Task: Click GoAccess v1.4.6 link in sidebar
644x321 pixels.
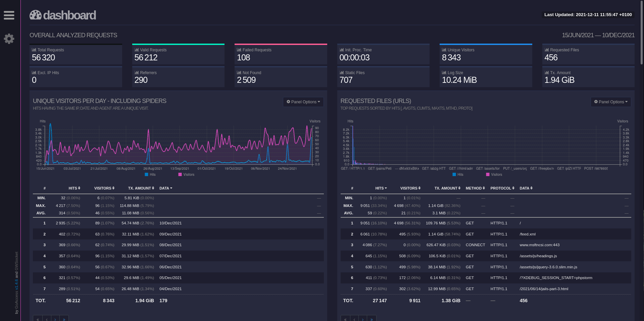Action: point(16,296)
